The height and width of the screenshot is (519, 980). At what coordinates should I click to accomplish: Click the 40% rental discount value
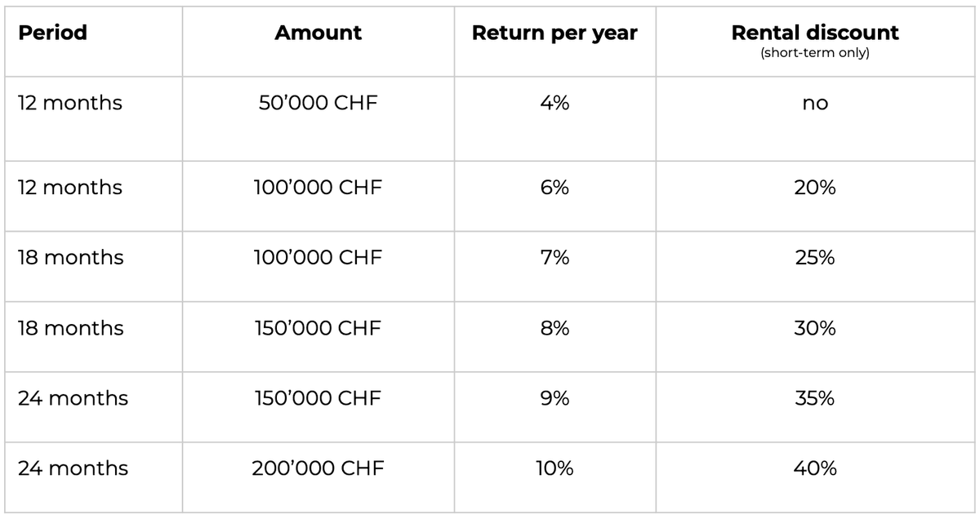(x=814, y=468)
